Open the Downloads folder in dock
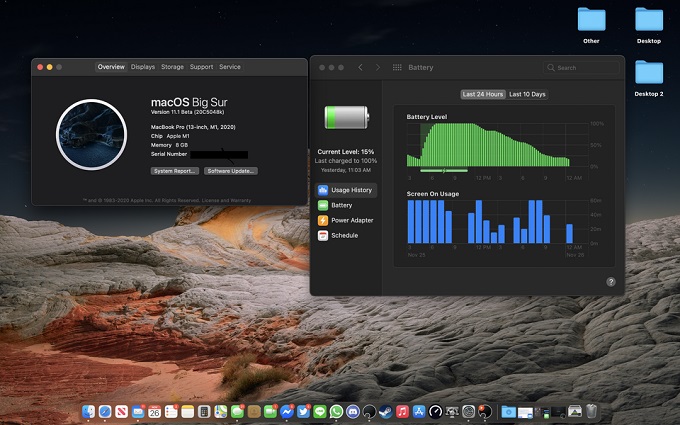680x425 pixels. click(x=508, y=412)
